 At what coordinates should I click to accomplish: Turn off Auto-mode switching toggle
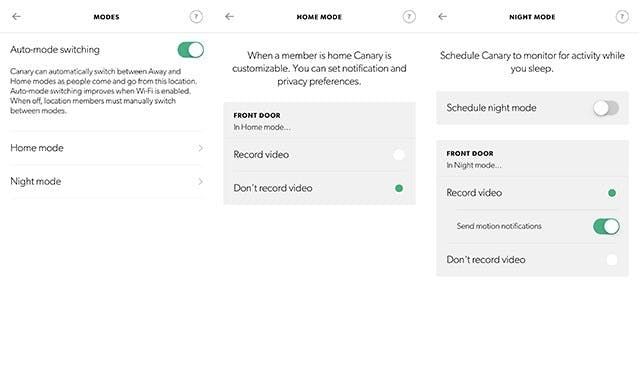(191, 50)
